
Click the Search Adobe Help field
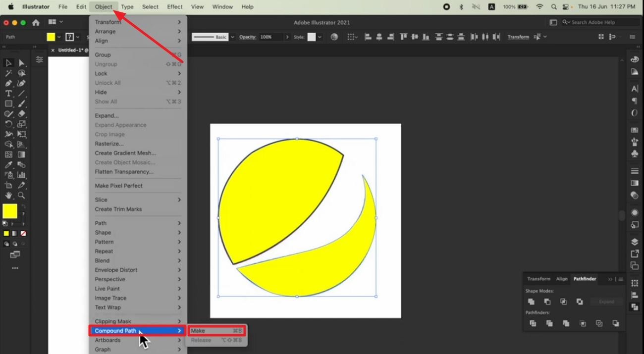coord(601,22)
